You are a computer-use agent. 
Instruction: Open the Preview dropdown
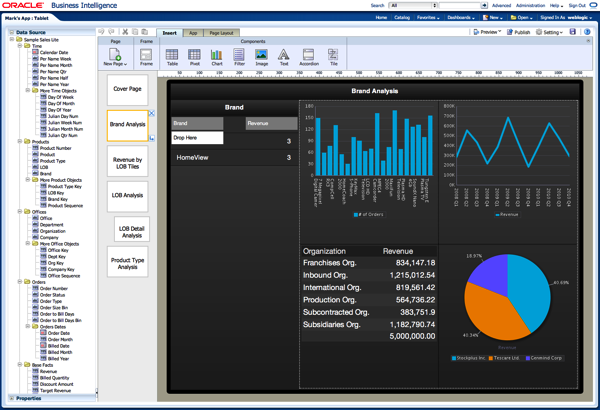tap(487, 32)
